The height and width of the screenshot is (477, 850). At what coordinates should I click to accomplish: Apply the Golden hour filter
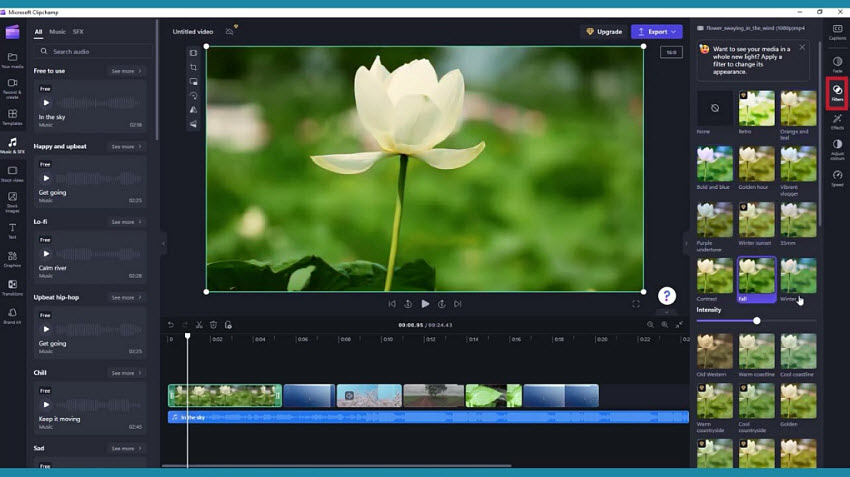[x=756, y=164]
